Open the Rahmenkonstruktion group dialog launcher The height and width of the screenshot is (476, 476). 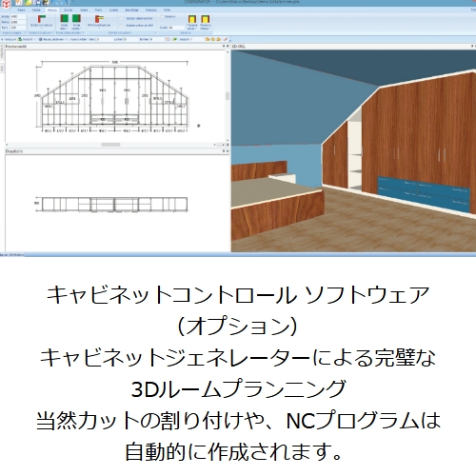point(155,32)
